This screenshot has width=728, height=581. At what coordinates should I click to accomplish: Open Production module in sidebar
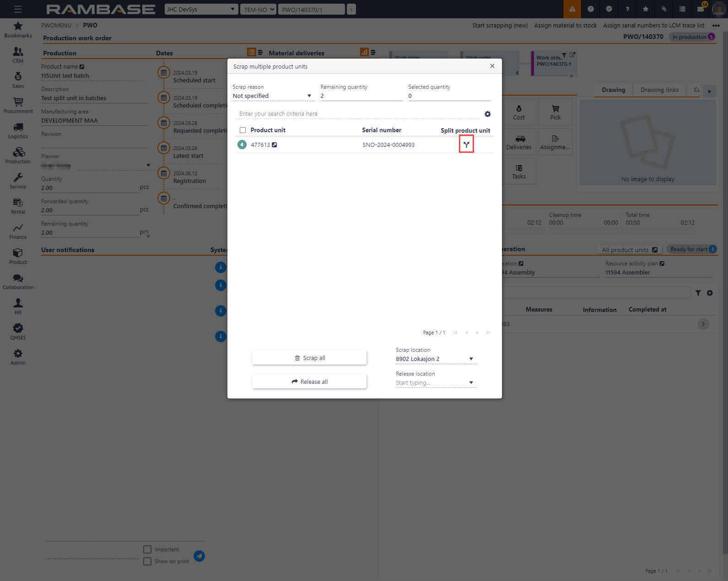coord(18,156)
